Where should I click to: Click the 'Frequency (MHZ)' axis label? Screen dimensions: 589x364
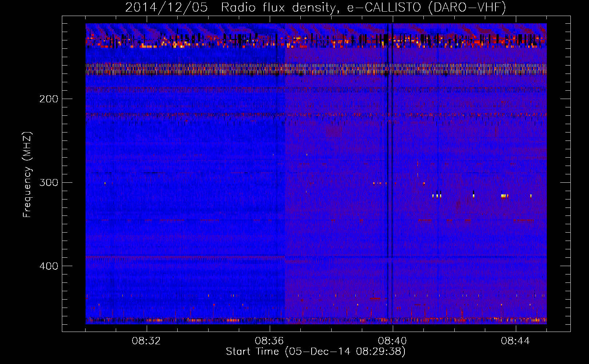tap(28, 175)
